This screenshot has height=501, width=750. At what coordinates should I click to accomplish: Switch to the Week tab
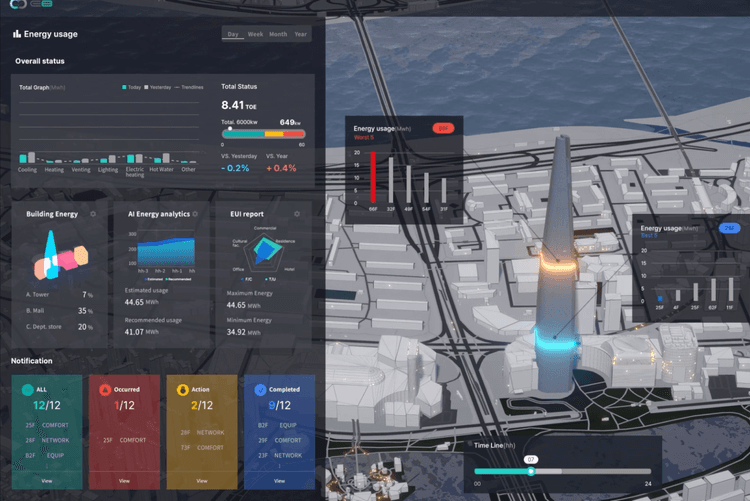click(255, 34)
